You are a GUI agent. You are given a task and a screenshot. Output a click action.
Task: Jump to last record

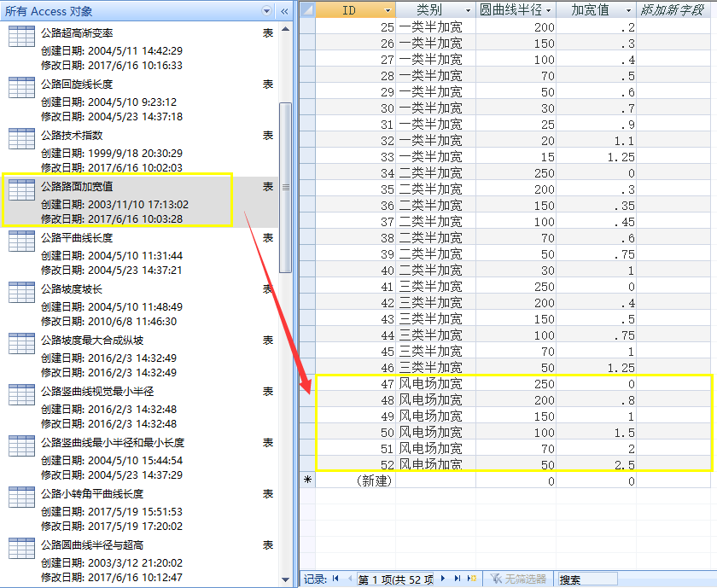[x=458, y=579]
